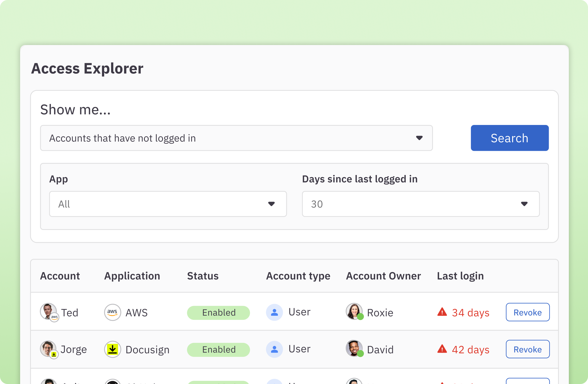The height and width of the screenshot is (384, 588).
Task: Click the Enabled status badge for Ted
Action: (x=218, y=313)
